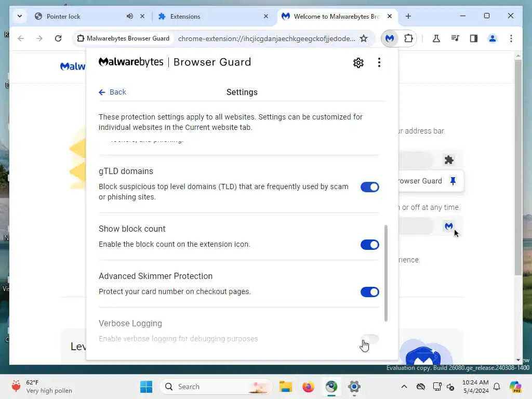The image size is (532, 399).
Task: Toggle the gTLD domains switch
Action: [369, 187]
